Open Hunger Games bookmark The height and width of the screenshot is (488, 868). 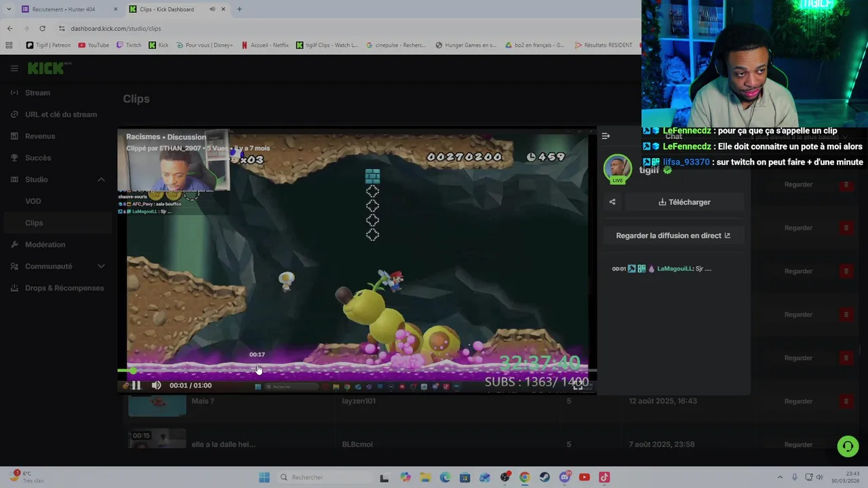[x=466, y=45]
